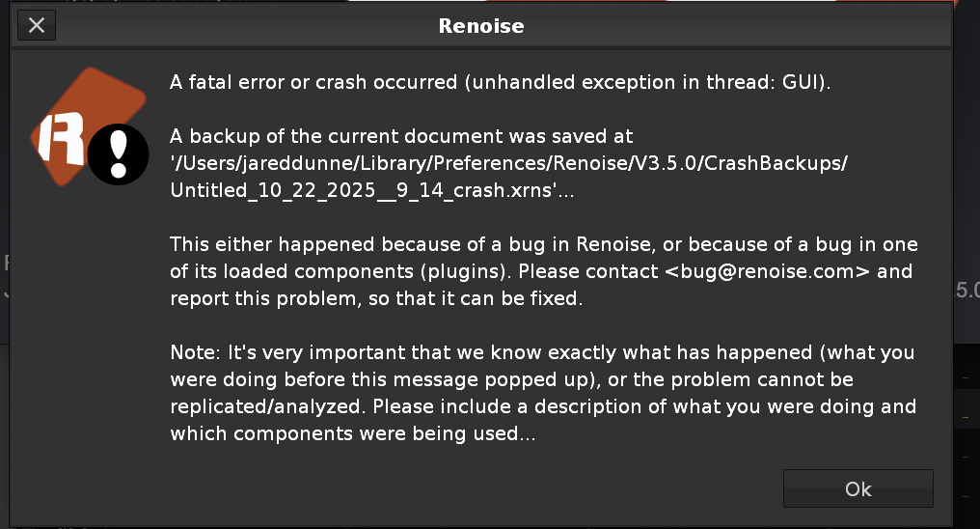
Task: Close the Renoise crash dialog
Action: 37,25
